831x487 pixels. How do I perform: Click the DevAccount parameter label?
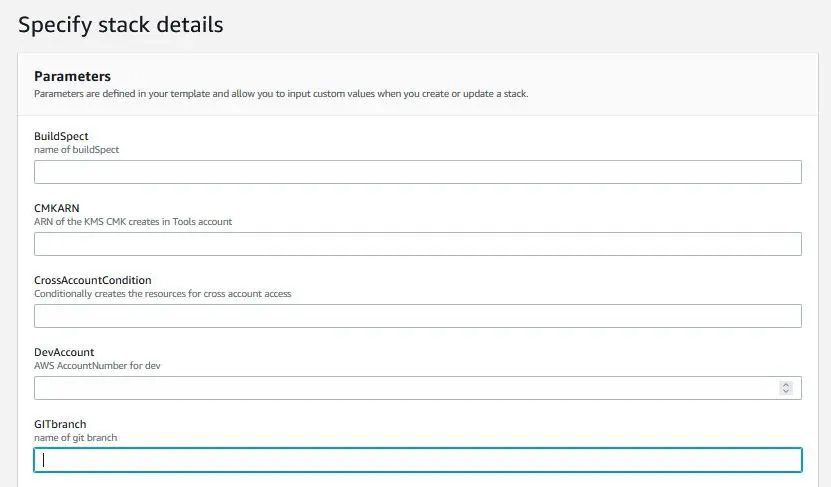click(64, 352)
